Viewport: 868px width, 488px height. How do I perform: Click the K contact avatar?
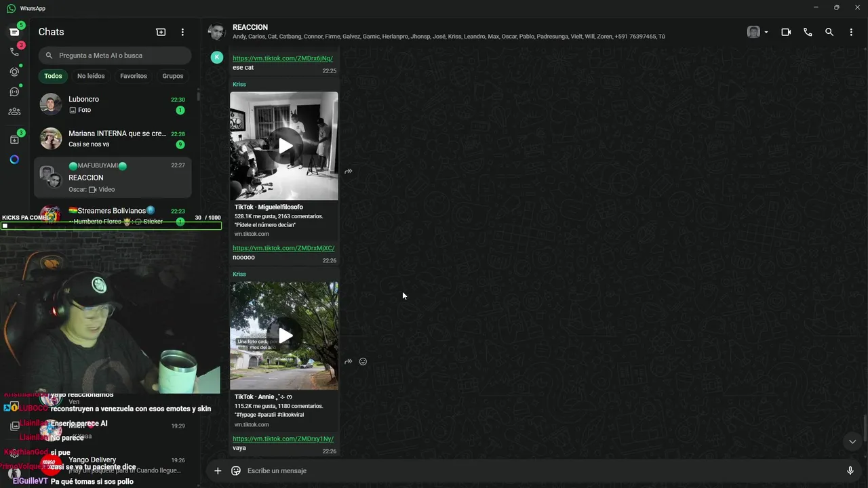(217, 58)
